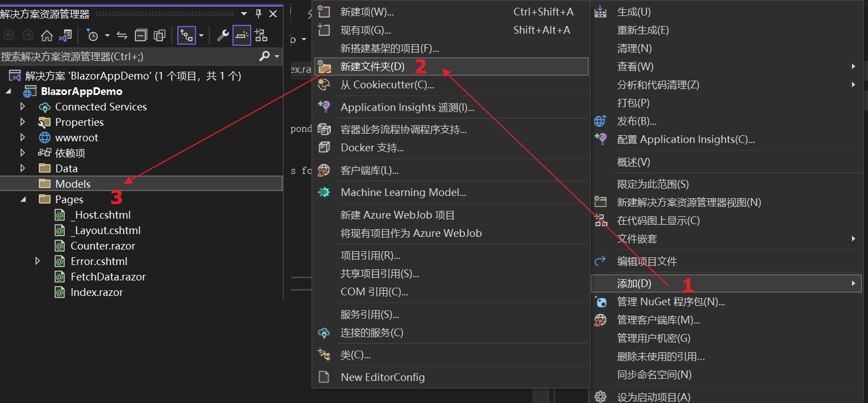Toggle the file nesting tree button
Screen dimensions: 868x403
187,36
